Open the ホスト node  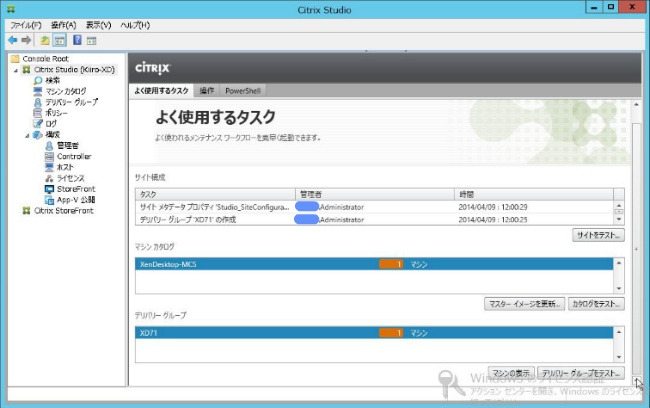[65, 167]
